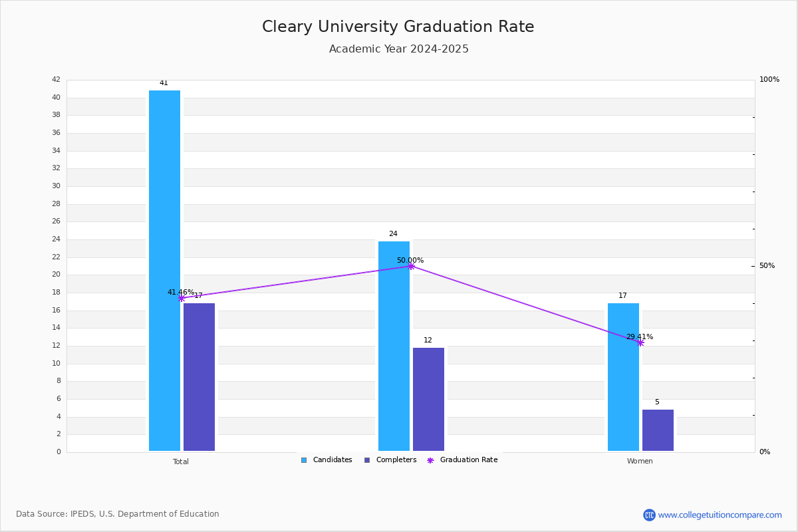Viewport: 798px width, 532px height.
Task: Click the Candidates legend square icon
Action: [x=304, y=460]
